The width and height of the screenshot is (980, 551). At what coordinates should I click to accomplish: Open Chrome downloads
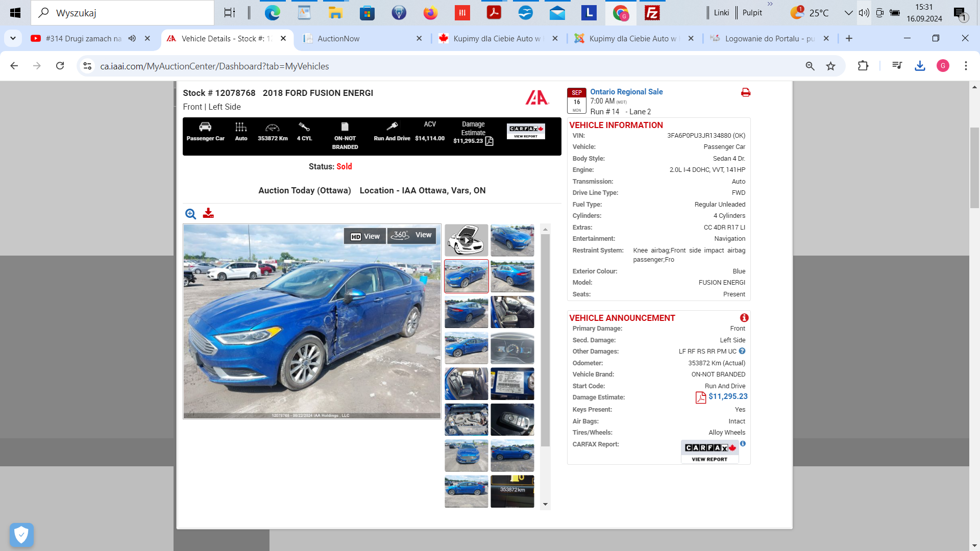(920, 66)
